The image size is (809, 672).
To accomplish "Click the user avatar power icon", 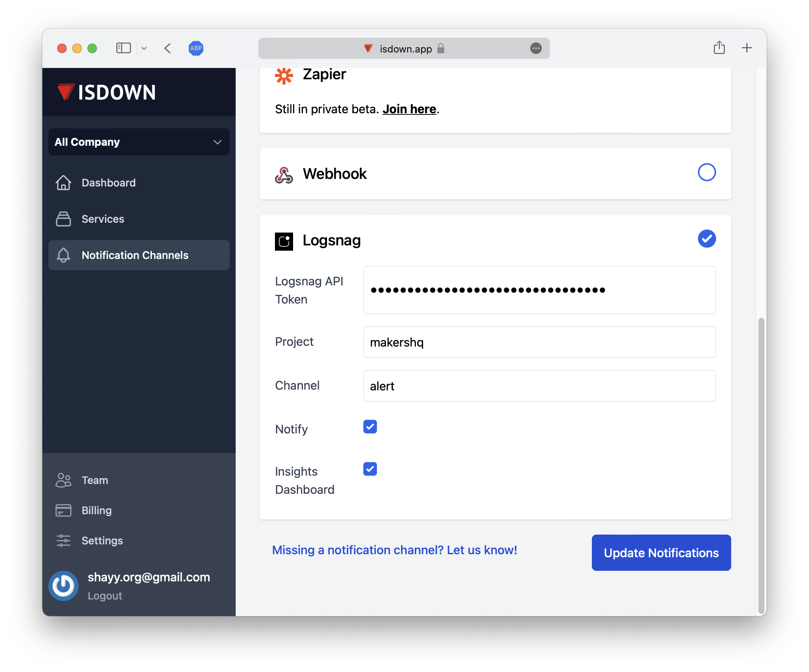I will pos(63,586).
